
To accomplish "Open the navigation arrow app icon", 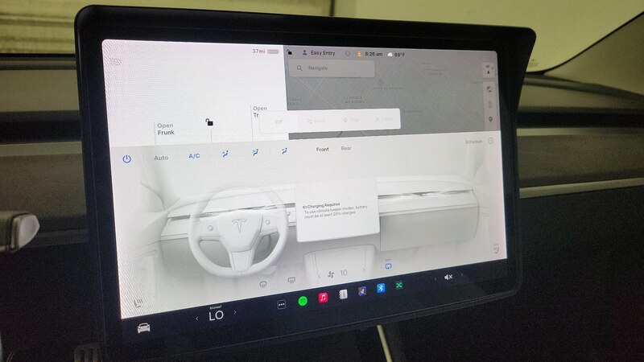I will tap(361, 291).
